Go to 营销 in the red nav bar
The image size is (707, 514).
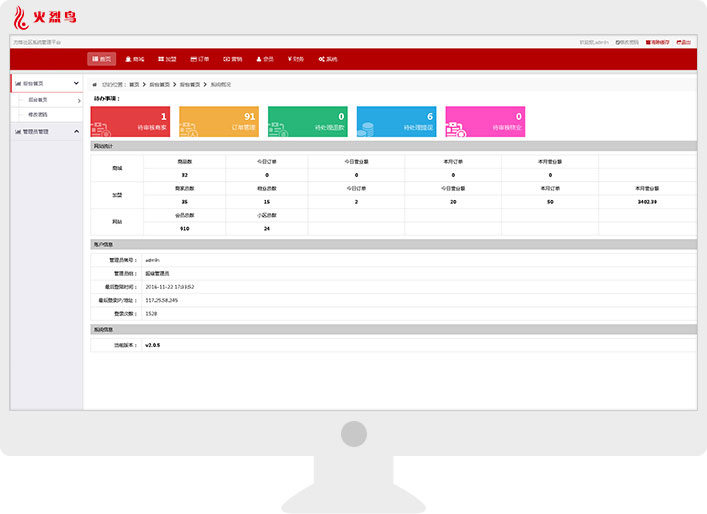pos(232,60)
